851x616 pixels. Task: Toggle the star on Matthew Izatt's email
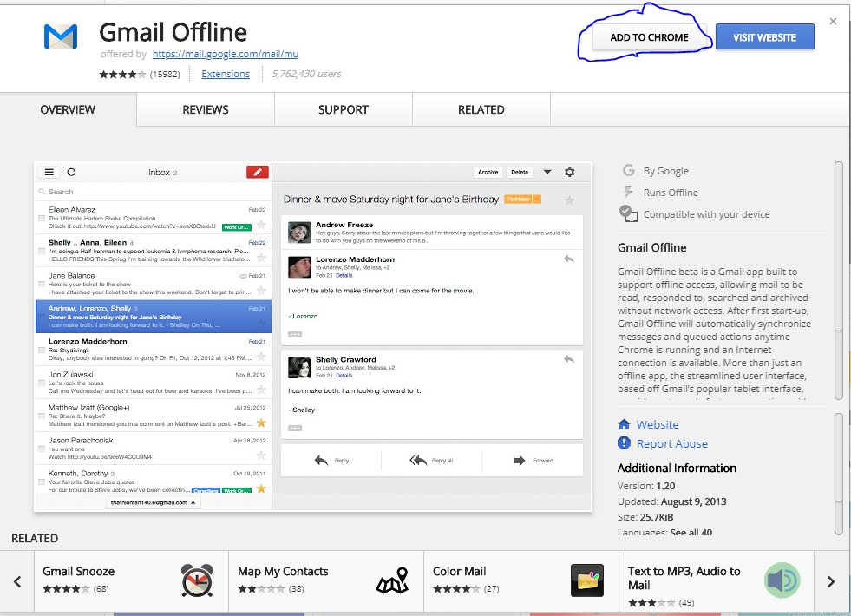click(x=261, y=423)
